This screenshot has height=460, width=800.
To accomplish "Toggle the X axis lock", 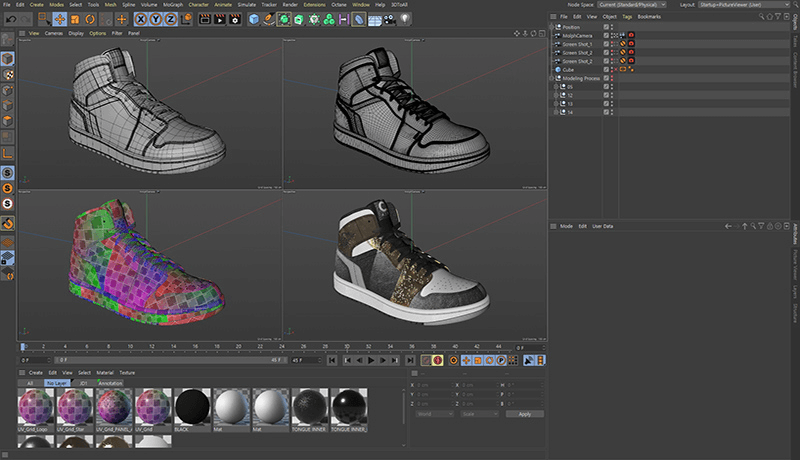I will pyautogui.click(x=141, y=19).
